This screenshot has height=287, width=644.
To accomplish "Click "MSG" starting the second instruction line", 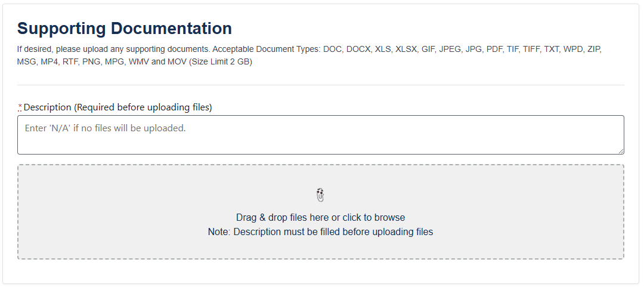I will click(x=27, y=61).
